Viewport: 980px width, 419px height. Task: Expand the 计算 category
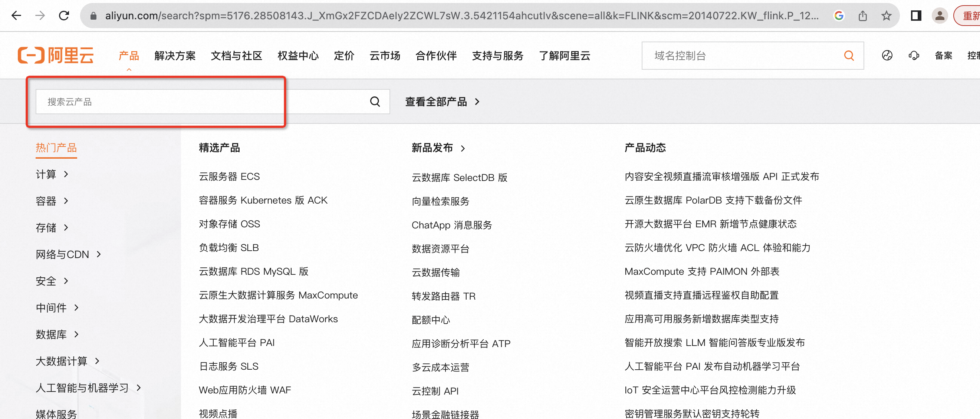(52, 174)
